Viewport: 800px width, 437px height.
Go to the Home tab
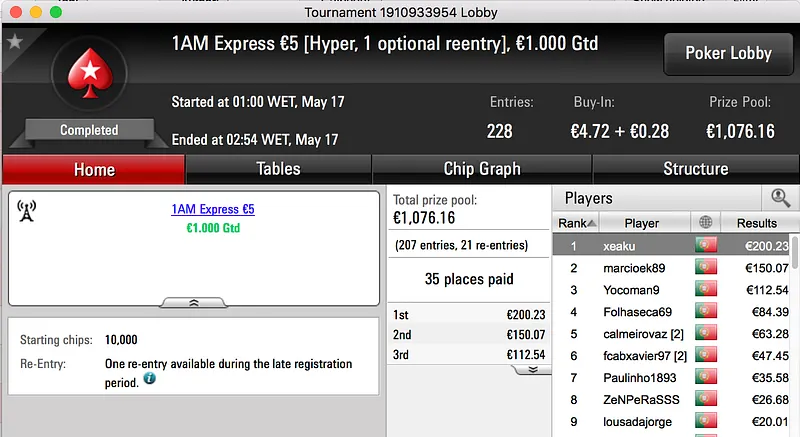pyautogui.click(x=94, y=169)
